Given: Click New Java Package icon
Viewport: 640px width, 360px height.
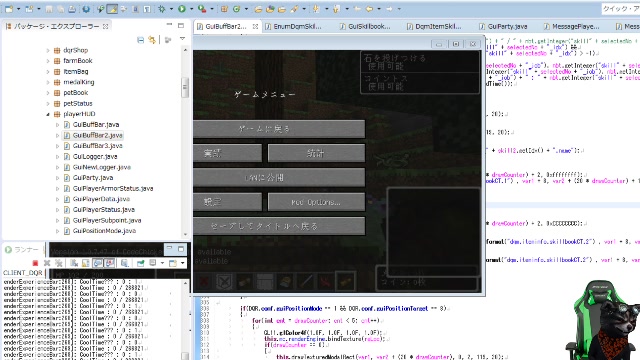Looking at the screenshot, I should [x=224, y=9].
